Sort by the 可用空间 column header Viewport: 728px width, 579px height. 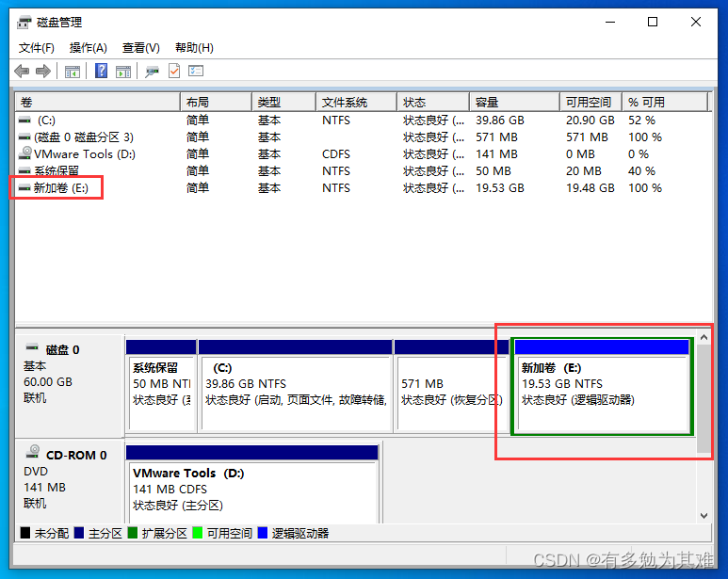coord(590,102)
